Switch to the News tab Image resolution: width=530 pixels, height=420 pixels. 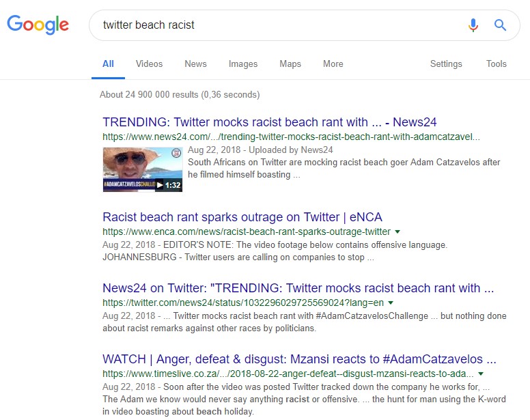(195, 64)
